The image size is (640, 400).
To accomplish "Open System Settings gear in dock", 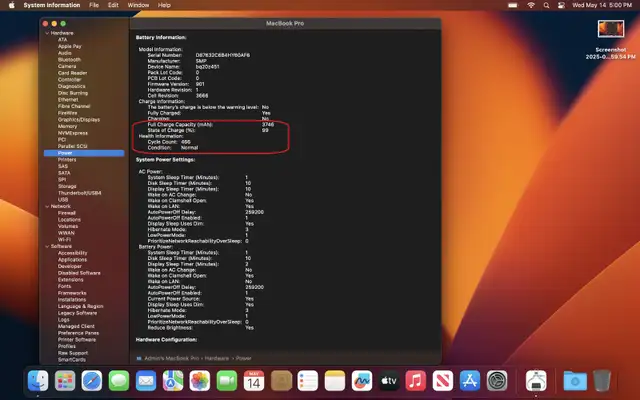I will [x=497, y=381].
